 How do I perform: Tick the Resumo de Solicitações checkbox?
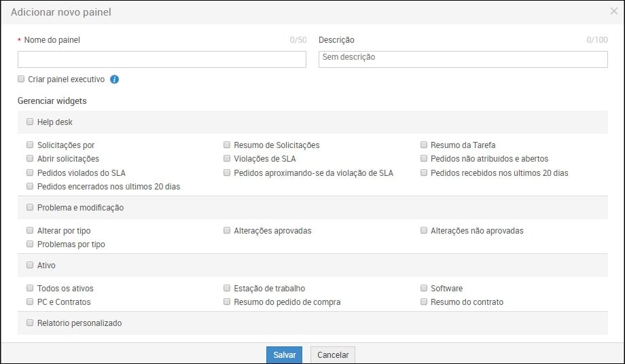(227, 145)
